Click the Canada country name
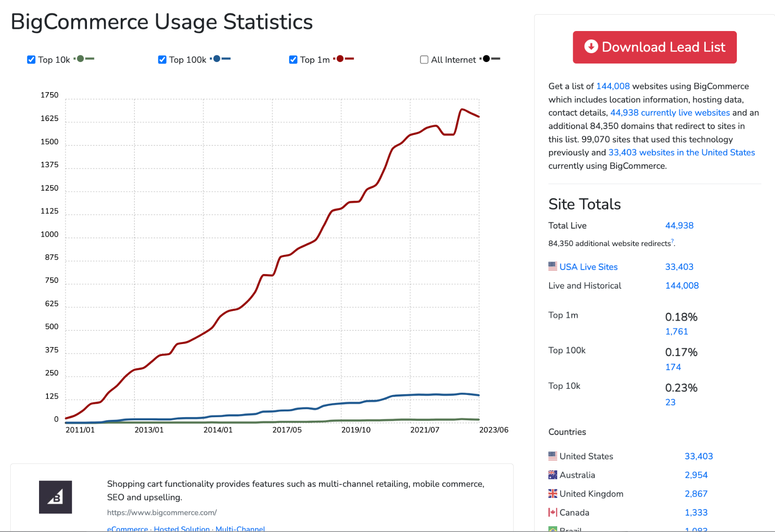Screen dimensions: 775x532 pos(574,512)
